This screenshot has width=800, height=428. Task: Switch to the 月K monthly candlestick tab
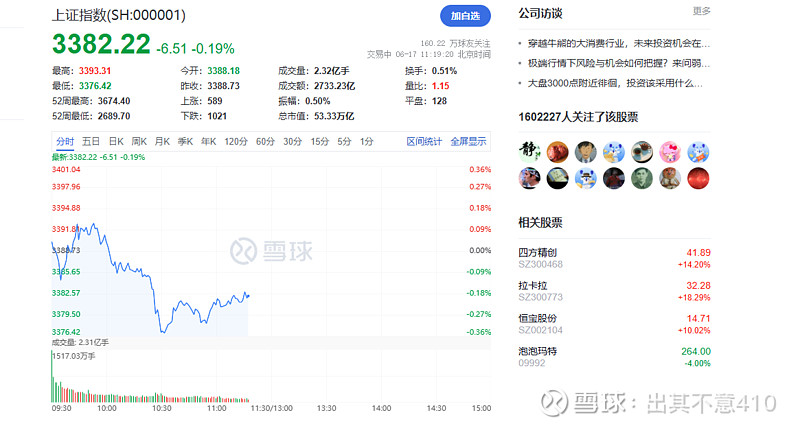tap(162, 141)
